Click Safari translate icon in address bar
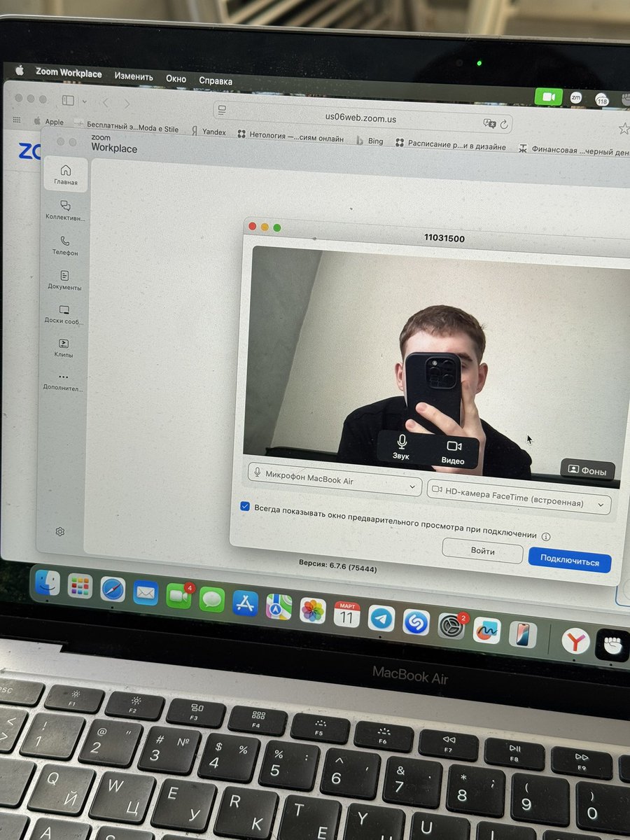Viewport: 630px width, 840px height. [x=489, y=123]
